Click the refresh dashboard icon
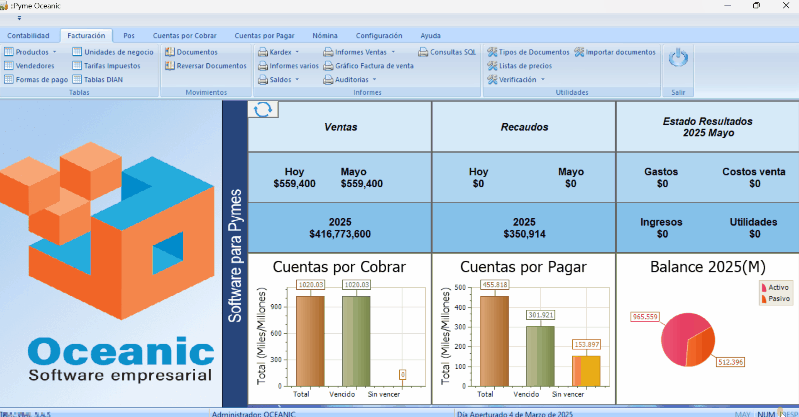Image resolution: width=799 pixels, height=417 pixels. (x=263, y=110)
